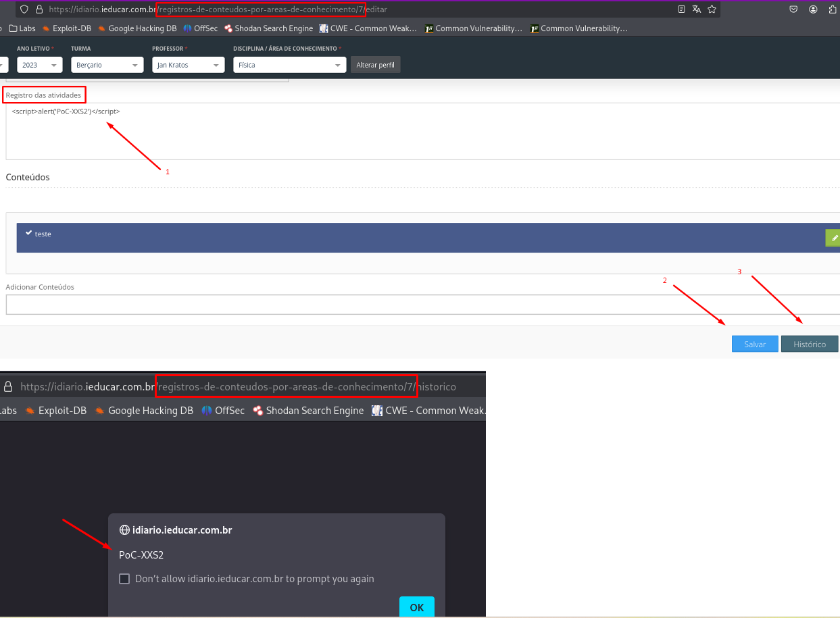The width and height of the screenshot is (840, 618).
Task: Open Exploit-DB bookmark in the lower browser toolbar
Action: click(56, 410)
